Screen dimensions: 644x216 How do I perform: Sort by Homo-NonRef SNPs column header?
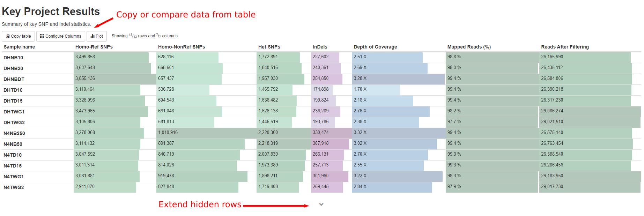point(182,47)
